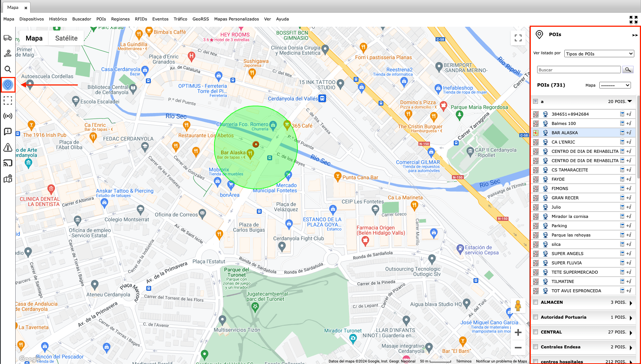This screenshot has width=641, height=364.
Task: Click the add info icon for GRAN RECER
Action: 629,198
